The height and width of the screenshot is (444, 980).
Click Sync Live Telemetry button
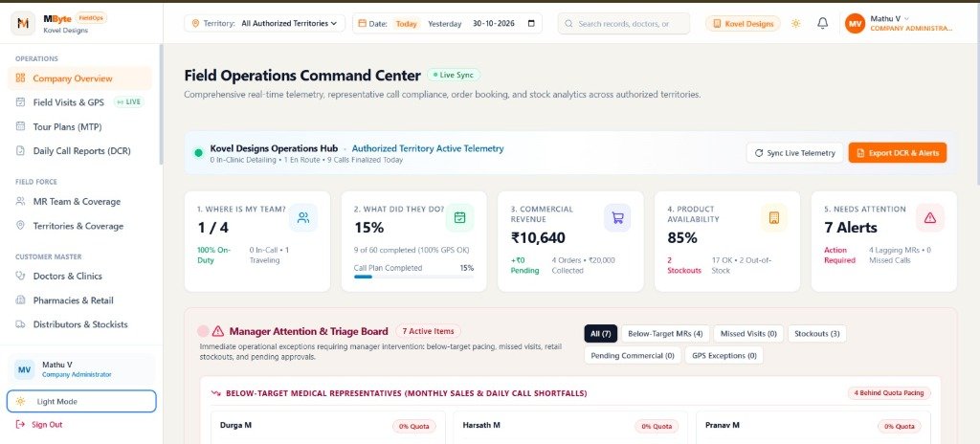pyautogui.click(x=794, y=152)
